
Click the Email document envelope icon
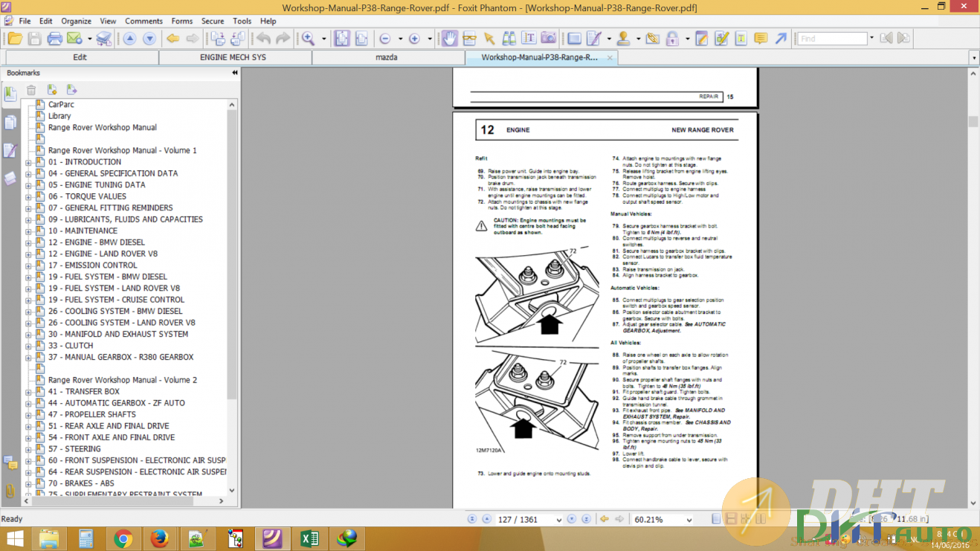tap(74, 39)
